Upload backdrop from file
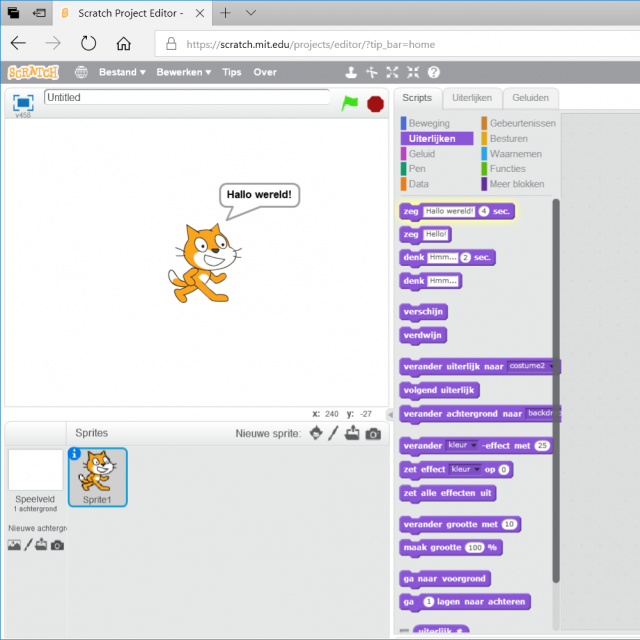 (x=41, y=544)
